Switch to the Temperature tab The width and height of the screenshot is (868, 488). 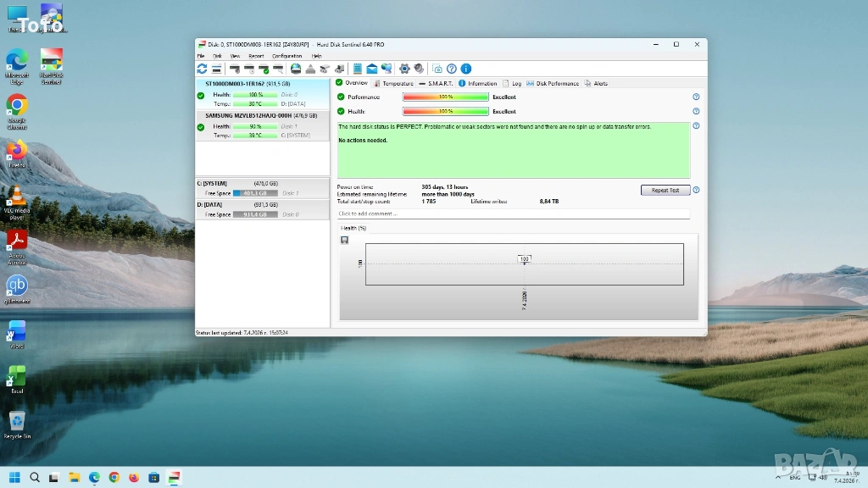397,84
